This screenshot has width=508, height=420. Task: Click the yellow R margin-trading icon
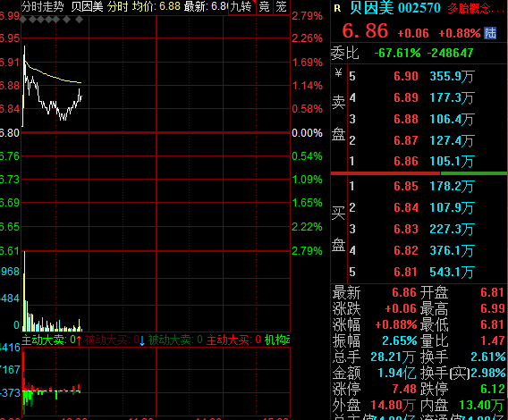pos(337,8)
